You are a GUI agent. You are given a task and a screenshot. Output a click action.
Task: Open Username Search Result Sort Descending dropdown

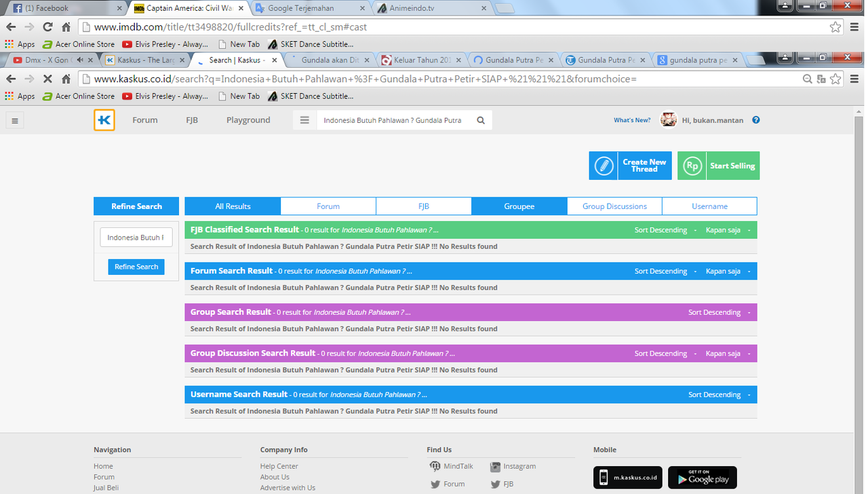(x=719, y=395)
